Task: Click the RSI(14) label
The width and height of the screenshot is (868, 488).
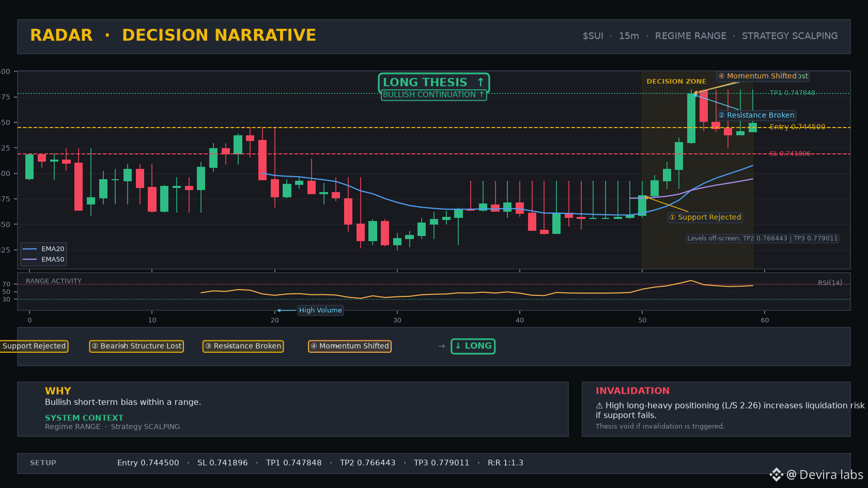Action: [x=830, y=283]
